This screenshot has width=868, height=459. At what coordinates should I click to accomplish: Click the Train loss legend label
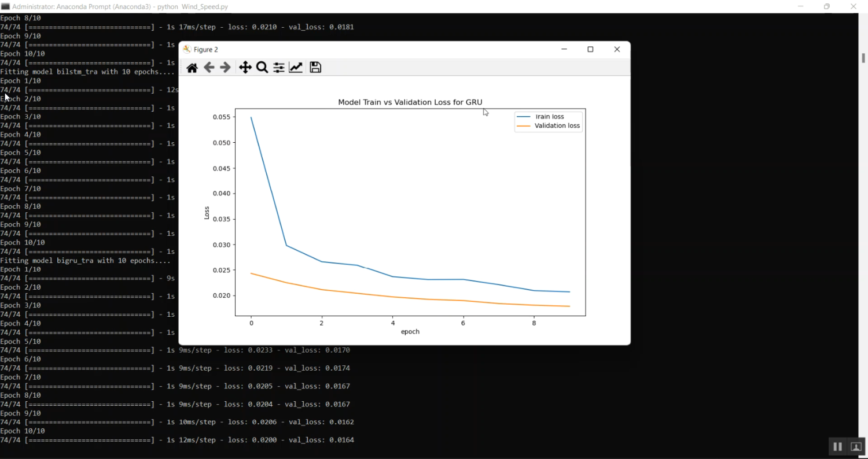click(x=549, y=117)
